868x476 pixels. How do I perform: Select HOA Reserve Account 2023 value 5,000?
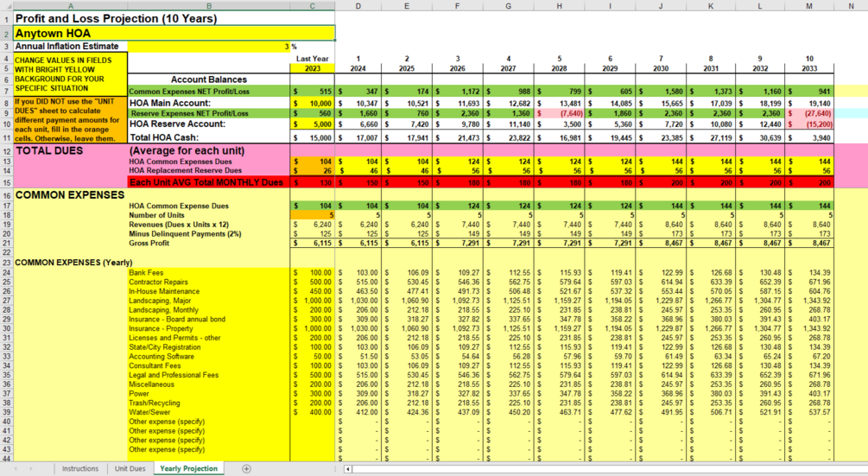312,124
